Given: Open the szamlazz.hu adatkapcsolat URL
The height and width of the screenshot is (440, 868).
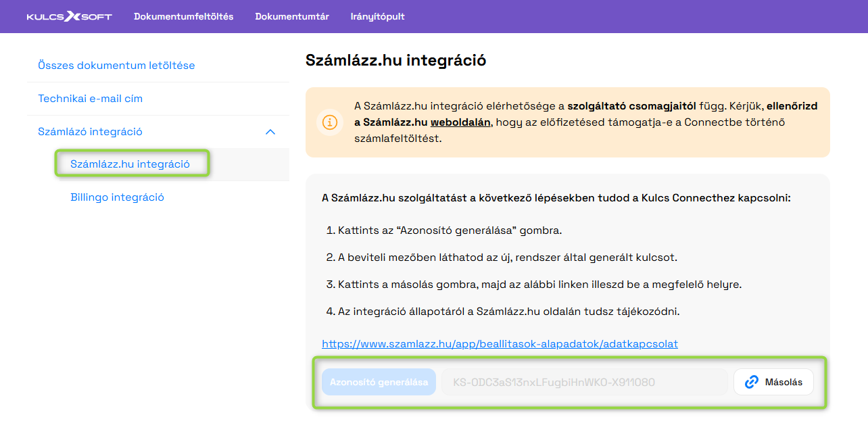Looking at the screenshot, I should [x=500, y=344].
